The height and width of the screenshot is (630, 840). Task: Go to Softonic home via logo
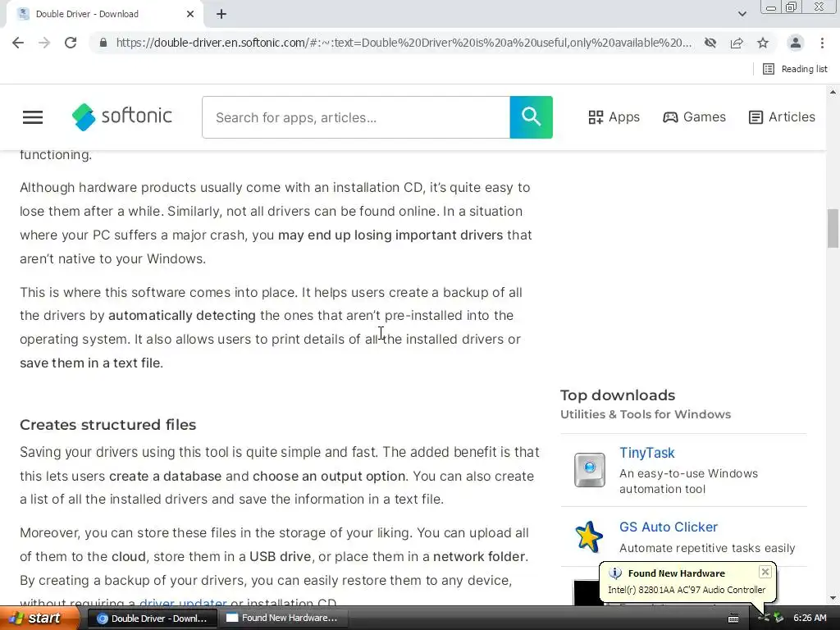122,116
